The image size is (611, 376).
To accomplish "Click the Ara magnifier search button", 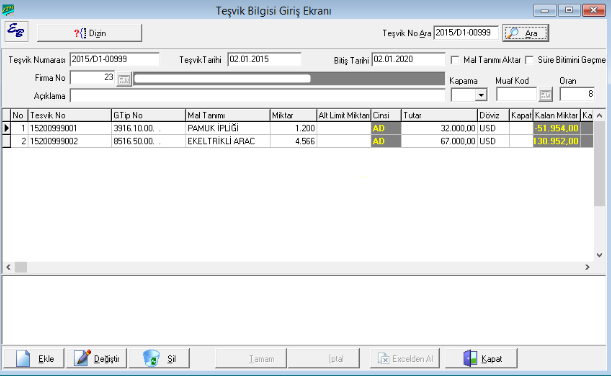I will tap(525, 33).
